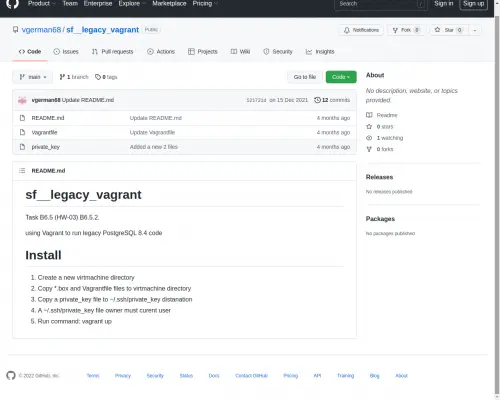Click the vgerman68 avatar thumbnail
Image resolution: width=500 pixels, height=400 pixels.
(22, 100)
